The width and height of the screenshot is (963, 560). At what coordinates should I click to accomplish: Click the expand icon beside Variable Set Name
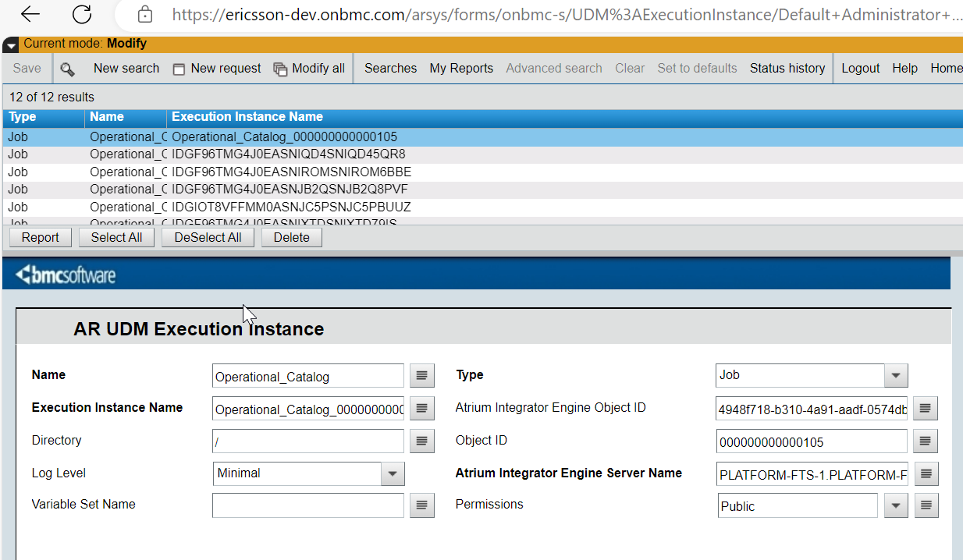coord(421,505)
